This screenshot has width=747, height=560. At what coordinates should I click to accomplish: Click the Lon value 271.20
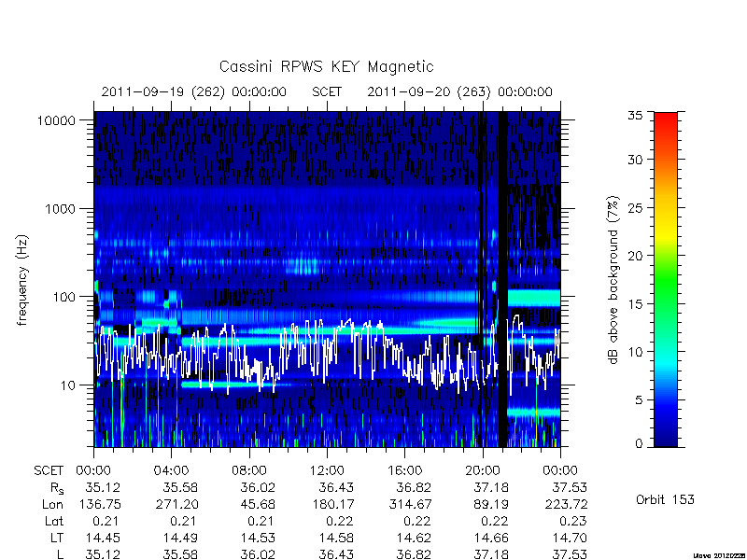[x=177, y=504]
